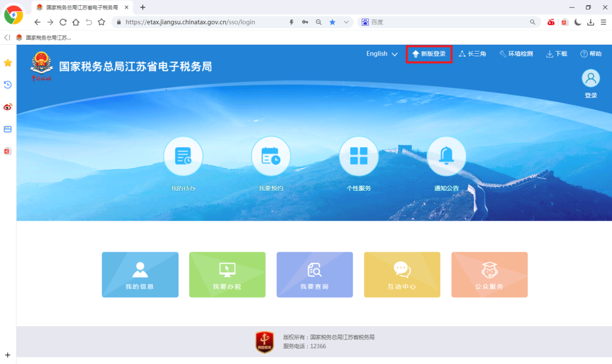The width and height of the screenshot is (612, 364).
Task: Select the 我要办税 tile
Action: tap(227, 275)
